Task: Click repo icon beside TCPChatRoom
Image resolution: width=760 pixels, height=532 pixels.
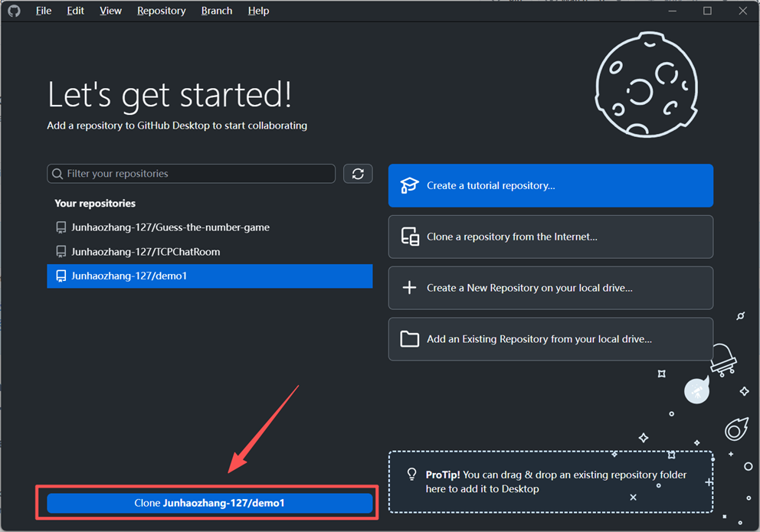Action: [x=61, y=252]
